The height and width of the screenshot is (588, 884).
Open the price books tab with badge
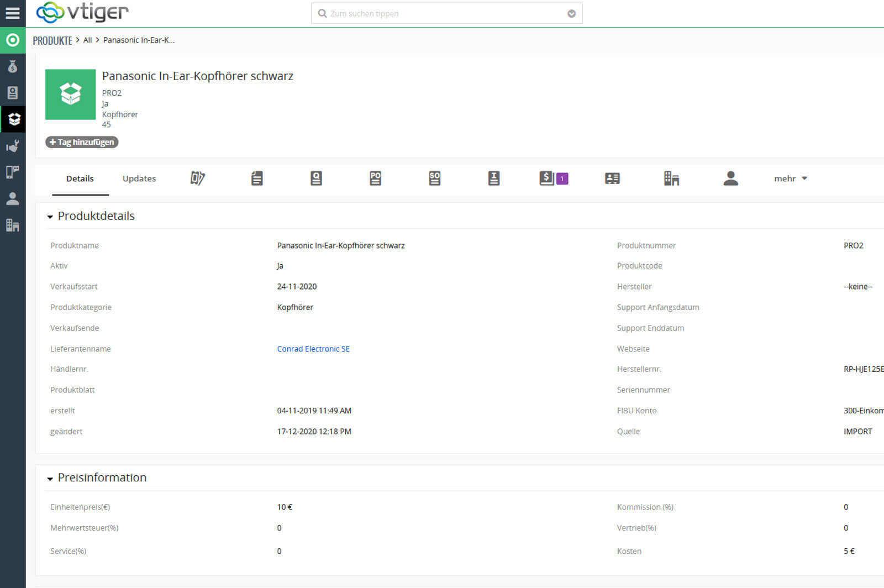(553, 179)
